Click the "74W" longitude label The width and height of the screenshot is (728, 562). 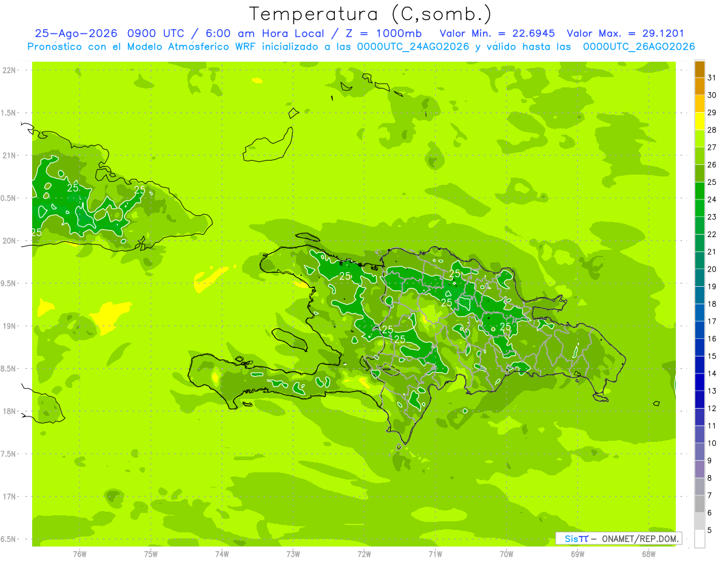(221, 554)
